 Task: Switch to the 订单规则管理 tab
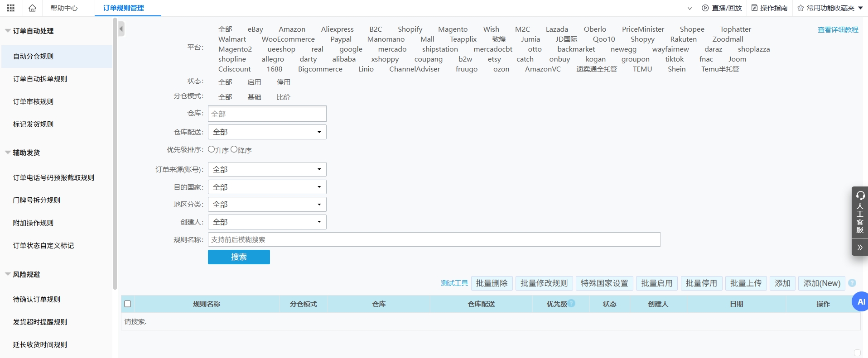(x=124, y=8)
